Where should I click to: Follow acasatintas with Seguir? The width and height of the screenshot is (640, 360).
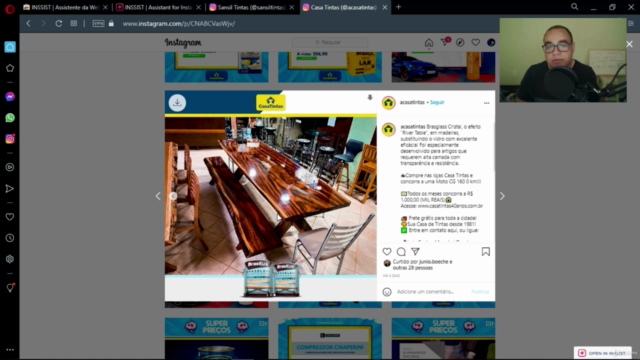(437, 102)
